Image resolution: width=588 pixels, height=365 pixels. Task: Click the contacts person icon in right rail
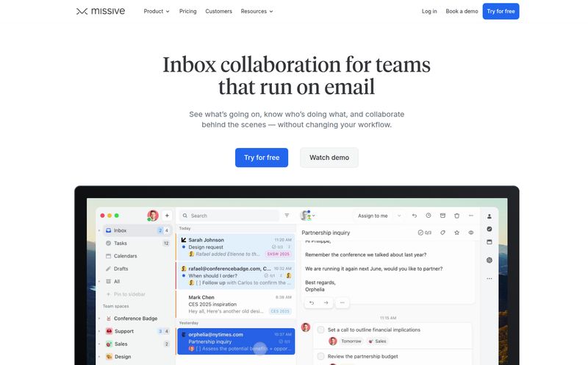coord(490,216)
